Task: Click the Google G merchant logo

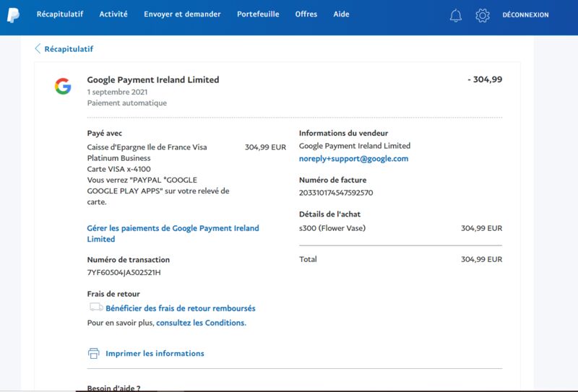Action: (x=63, y=86)
